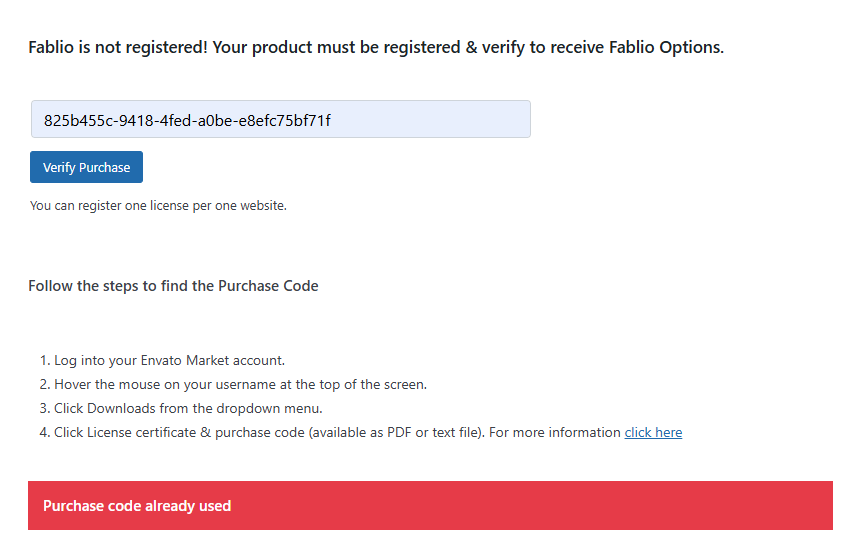Click the word 'Downloads' in step 3

tap(122, 409)
